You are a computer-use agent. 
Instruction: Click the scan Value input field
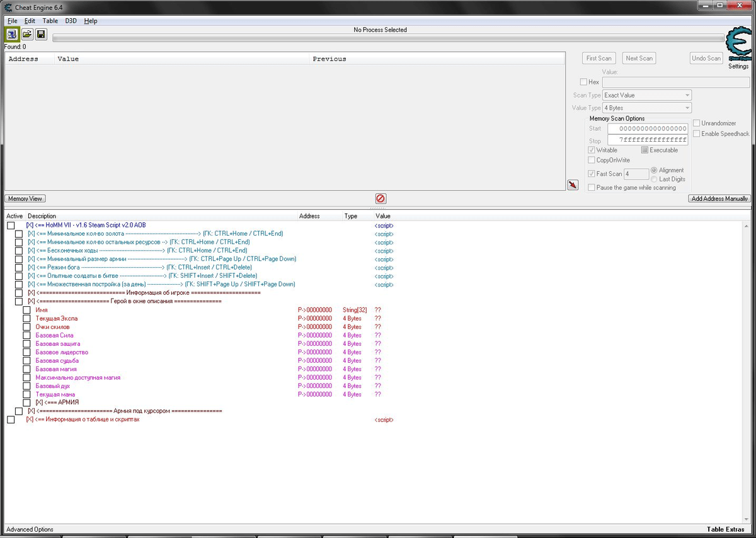click(x=675, y=82)
